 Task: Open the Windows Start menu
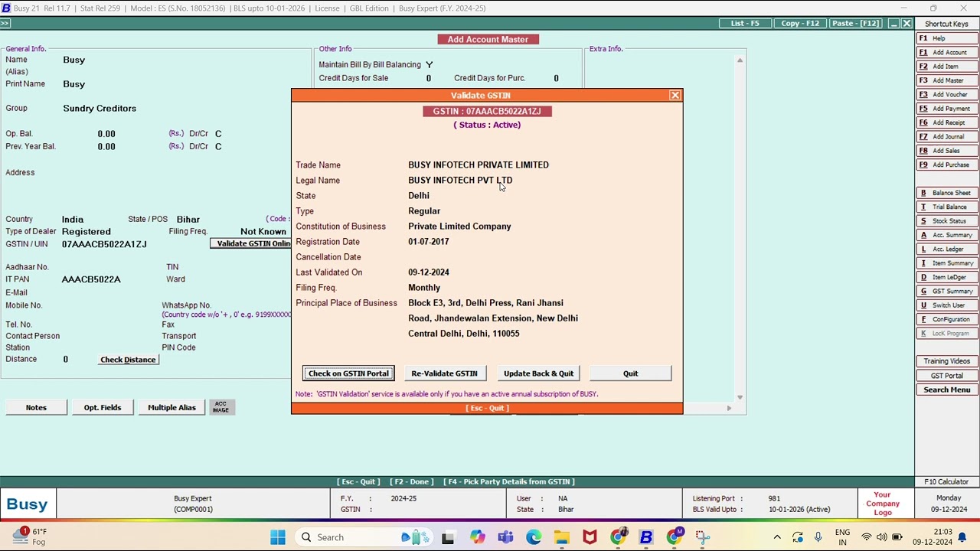point(277,537)
